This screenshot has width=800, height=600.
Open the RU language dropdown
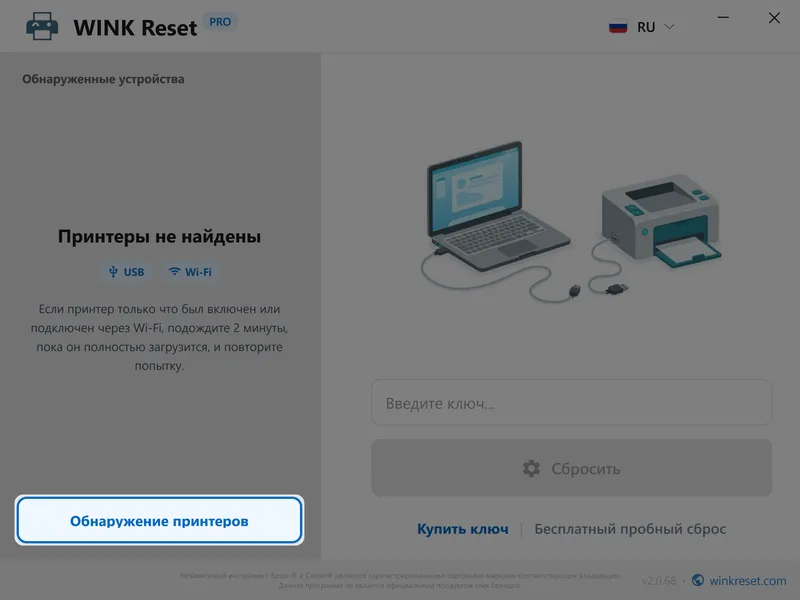pos(642,27)
